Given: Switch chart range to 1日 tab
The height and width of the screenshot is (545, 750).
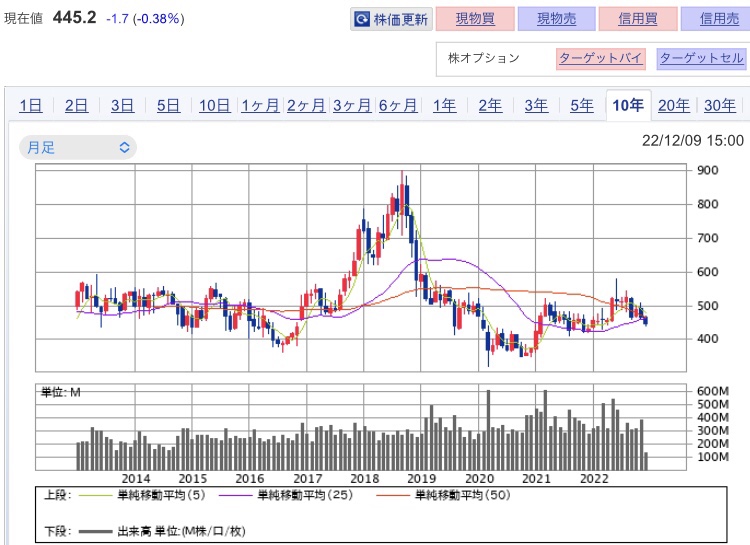Looking at the screenshot, I should 31,105.
